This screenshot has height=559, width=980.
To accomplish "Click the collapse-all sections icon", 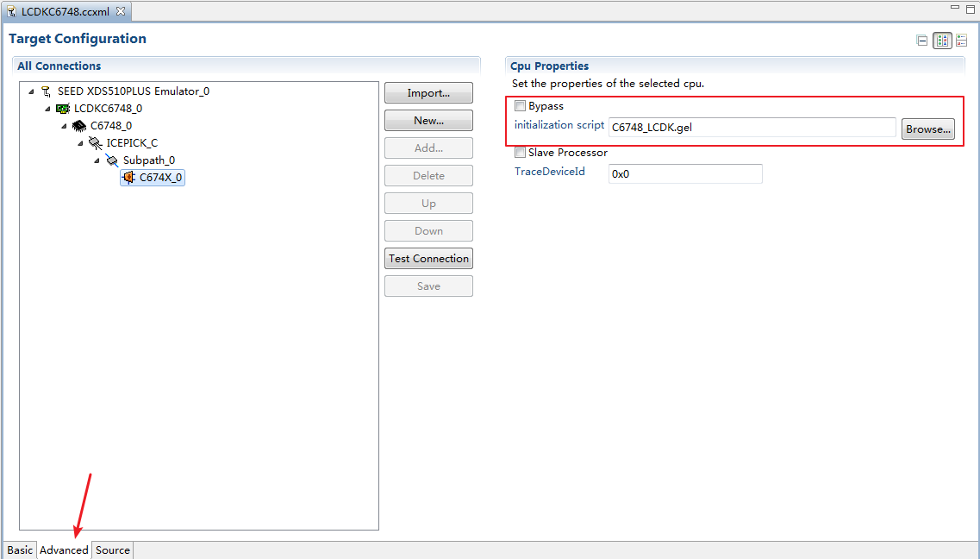I will [921, 40].
